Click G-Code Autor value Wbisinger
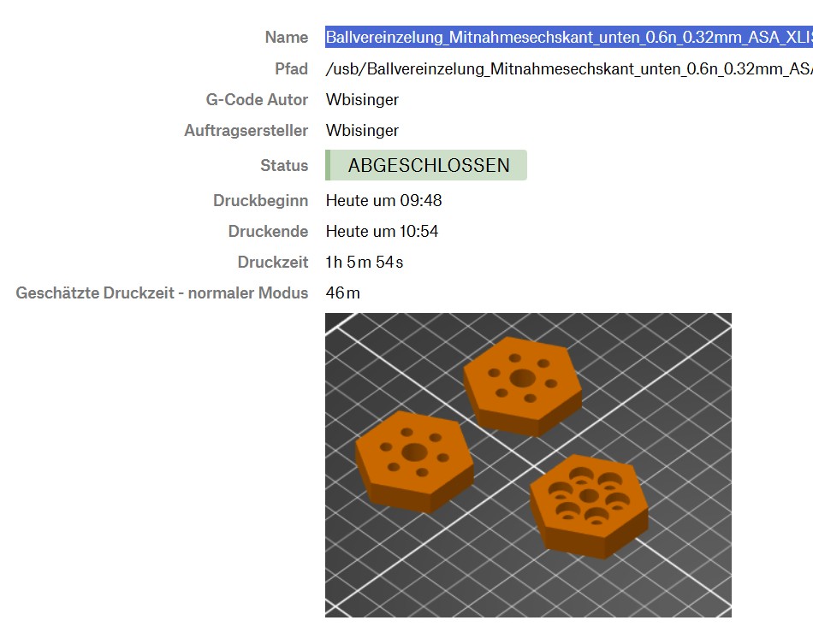The width and height of the screenshot is (813, 644). coord(362,99)
